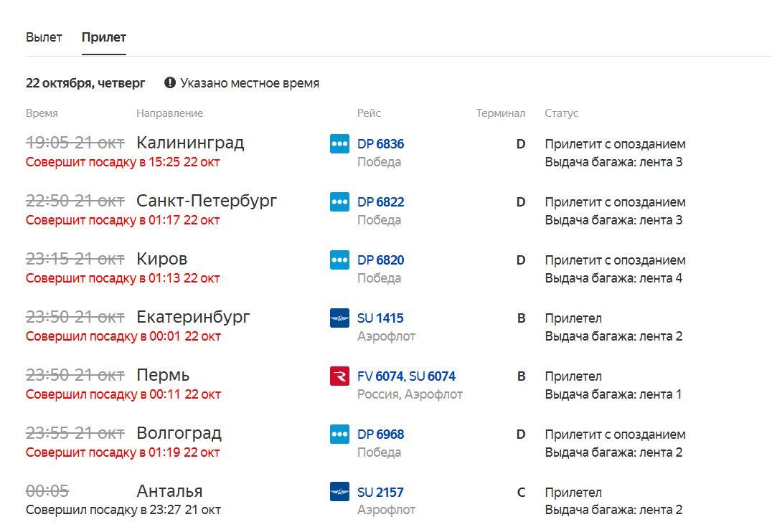The width and height of the screenshot is (772, 532).
Task: Click the crossed-out time 00:05
Action: 47,490
